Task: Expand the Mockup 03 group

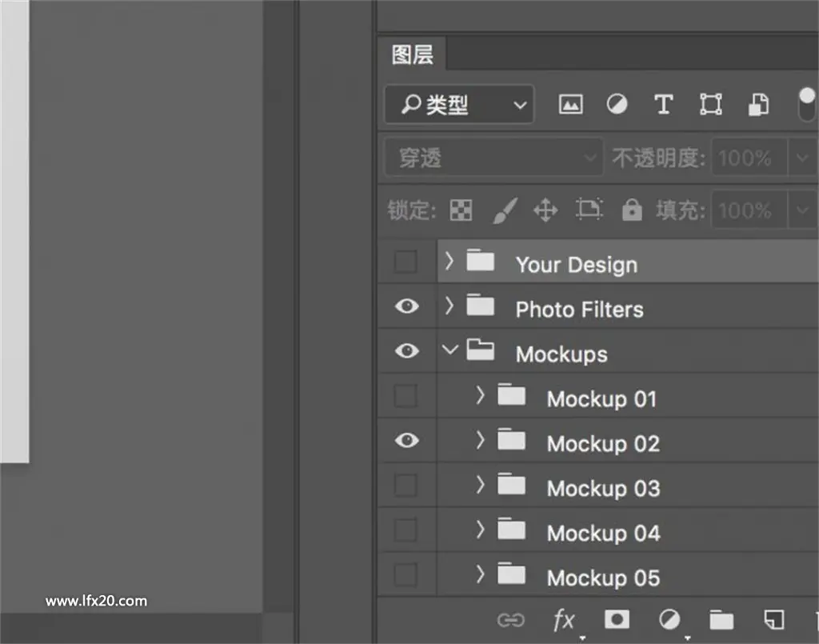Action: (480, 486)
